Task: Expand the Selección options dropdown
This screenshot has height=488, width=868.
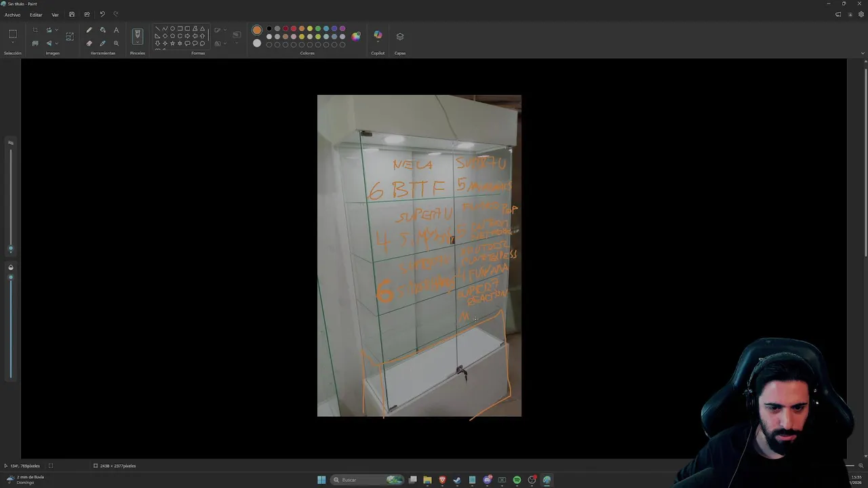Action: pyautogui.click(x=13, y=42)
